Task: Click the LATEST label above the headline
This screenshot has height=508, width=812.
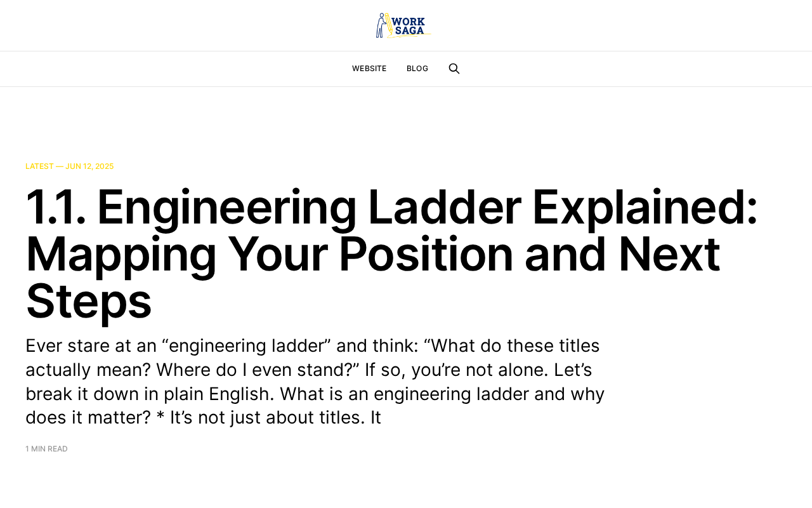Action: click(39, 166)
